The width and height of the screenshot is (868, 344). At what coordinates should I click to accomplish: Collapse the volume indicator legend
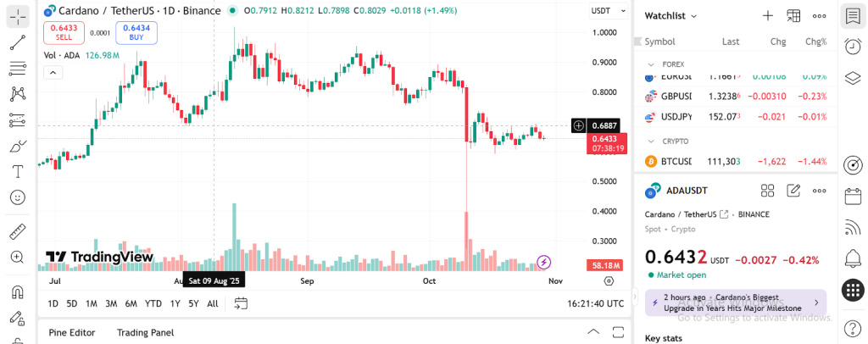click(x=53, y=73)
